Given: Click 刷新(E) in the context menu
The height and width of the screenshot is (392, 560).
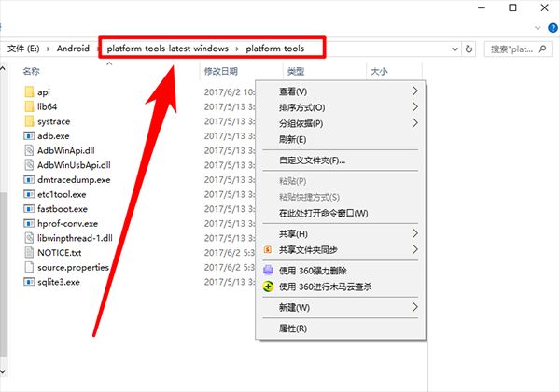Looking at the screenshot, I should pyautogui.click(x=293, y=139).
